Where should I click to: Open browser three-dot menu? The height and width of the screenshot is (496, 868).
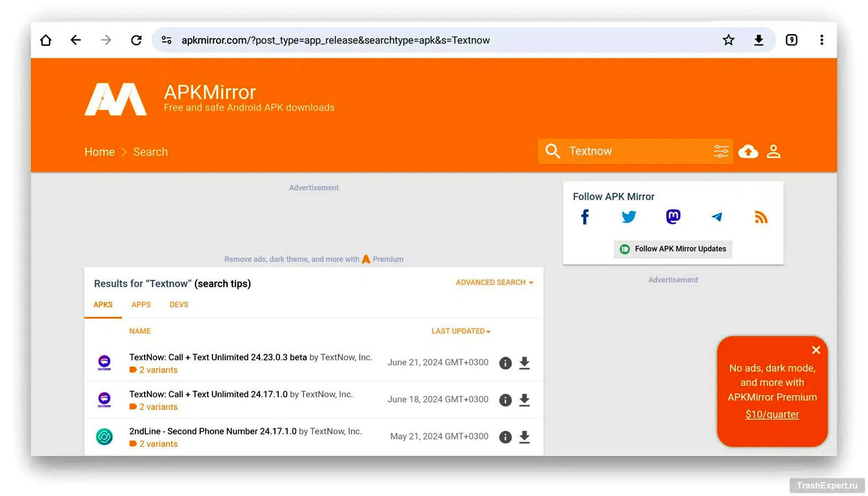pos(822,40)
